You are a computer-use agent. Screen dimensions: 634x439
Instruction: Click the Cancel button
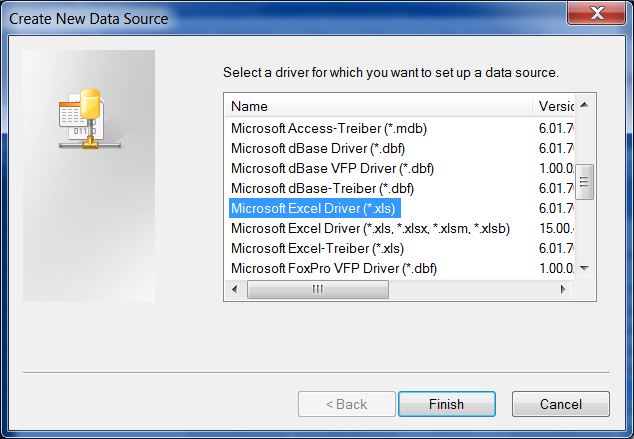(x=560, y=404)
